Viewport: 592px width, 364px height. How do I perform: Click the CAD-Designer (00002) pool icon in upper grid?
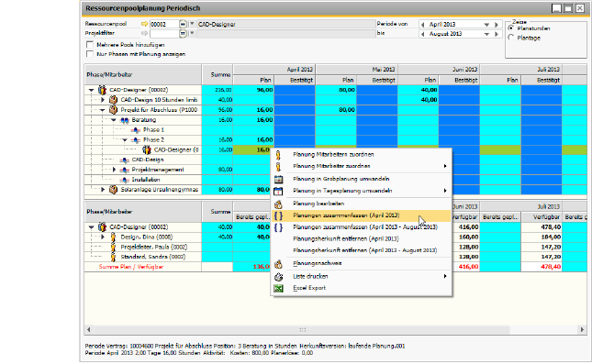pos(102,90)
